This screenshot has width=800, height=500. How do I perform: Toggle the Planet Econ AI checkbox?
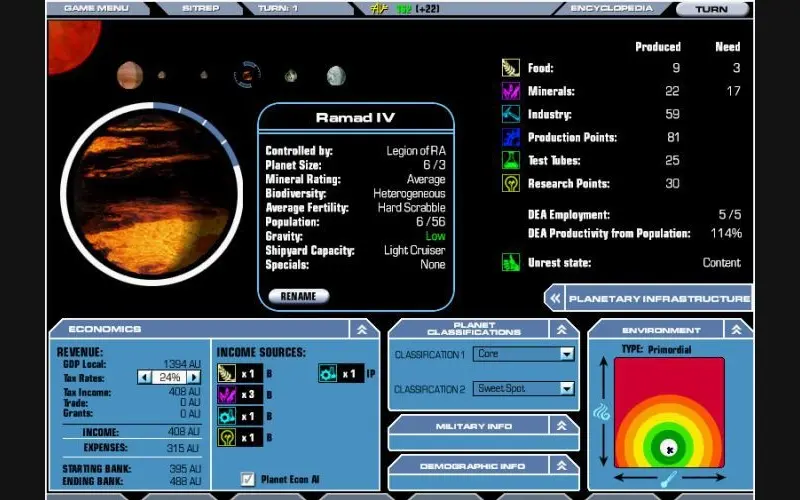(x=248, y=479)
